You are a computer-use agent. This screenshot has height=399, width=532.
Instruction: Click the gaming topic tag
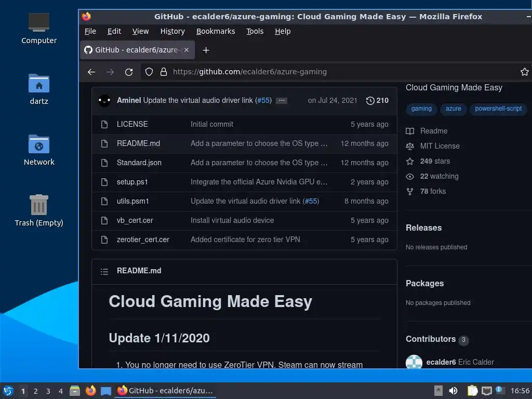point(421,109)
